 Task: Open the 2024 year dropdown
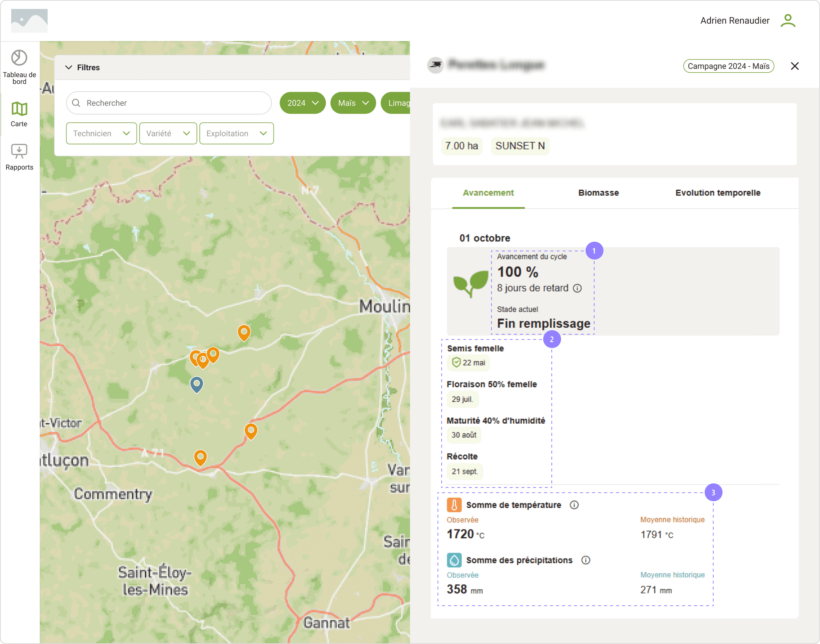pos(303,103)
